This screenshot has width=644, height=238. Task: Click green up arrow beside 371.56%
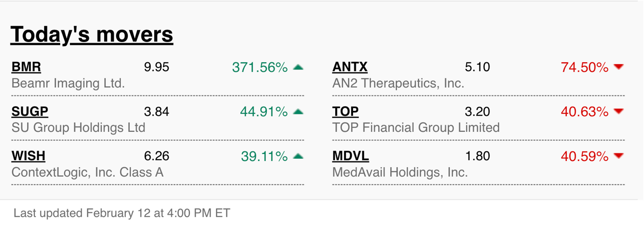(x=298, y=68)
